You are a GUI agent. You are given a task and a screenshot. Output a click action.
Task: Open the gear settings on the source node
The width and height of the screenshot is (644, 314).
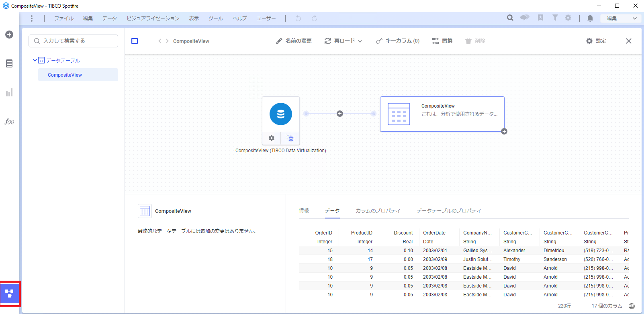click(272, 138)
